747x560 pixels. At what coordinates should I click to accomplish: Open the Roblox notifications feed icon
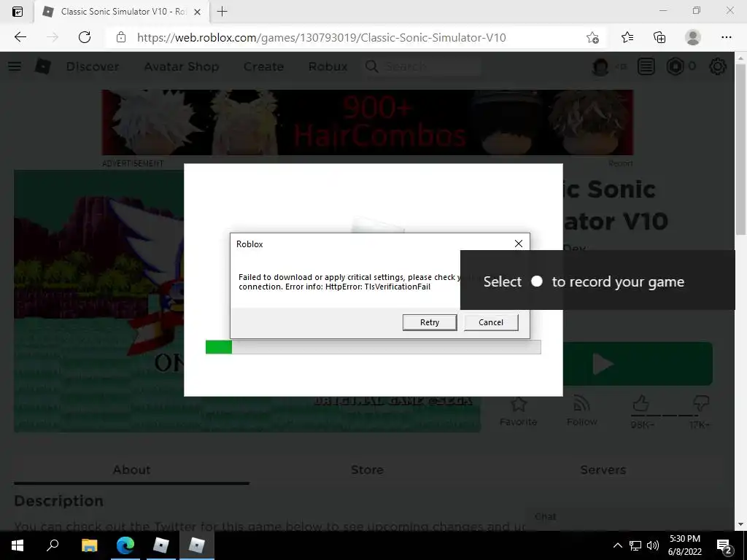pyautogui.click(x=646, y=66)
